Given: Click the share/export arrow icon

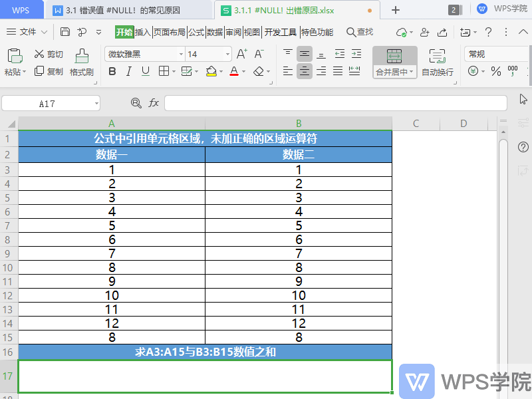Looking at the screenshot, I should [442, 32].
